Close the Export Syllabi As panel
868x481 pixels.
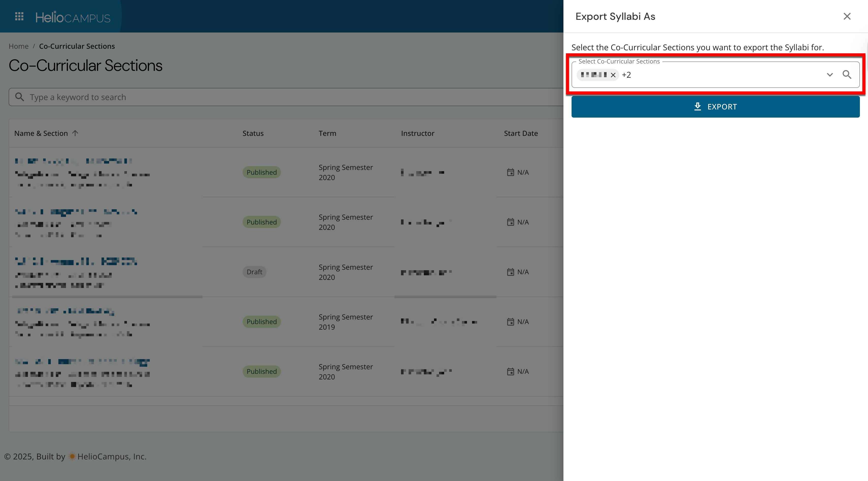[847, 17]
